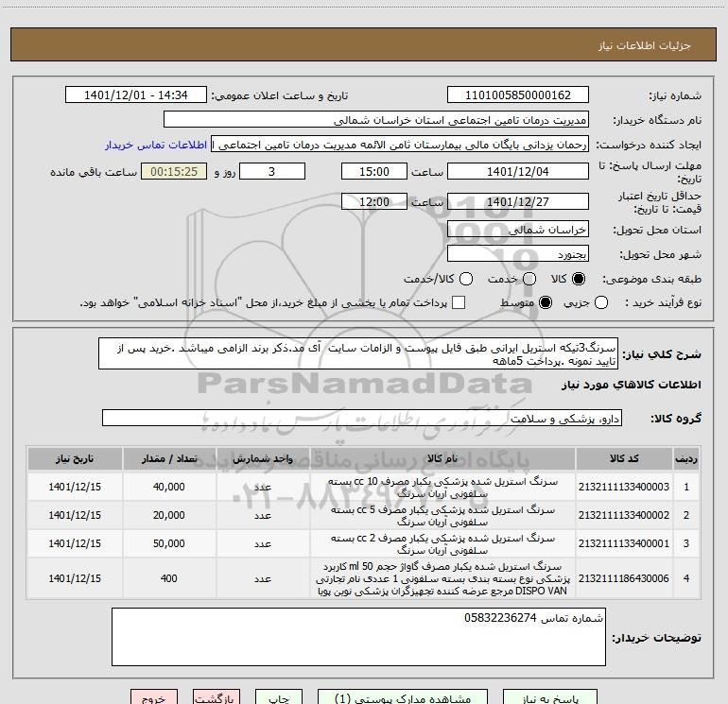Click the response deadline date 1401/12/04
Image resolution: width=728 pixels, height=704 pixels.
click(518, 171)
